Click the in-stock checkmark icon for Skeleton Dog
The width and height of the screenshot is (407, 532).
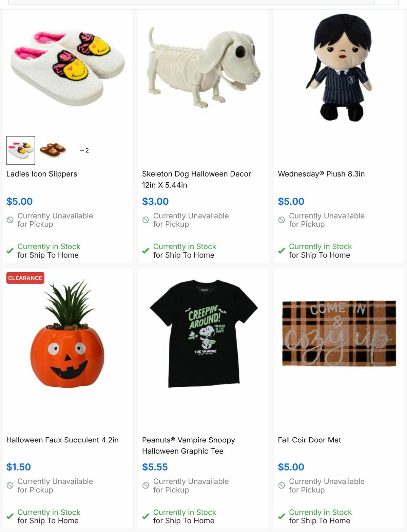(146, 251)
